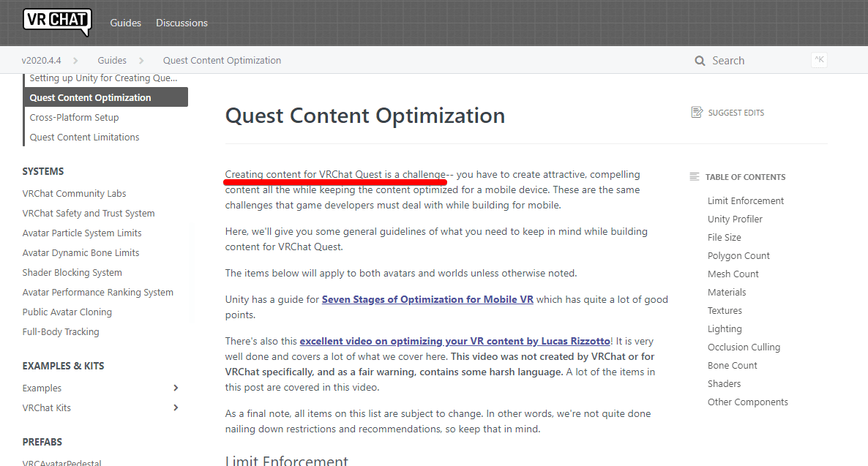Click the Suggest Edits pencil icon
The height and width of the screenshot is (466, 868).
(697, 113)
